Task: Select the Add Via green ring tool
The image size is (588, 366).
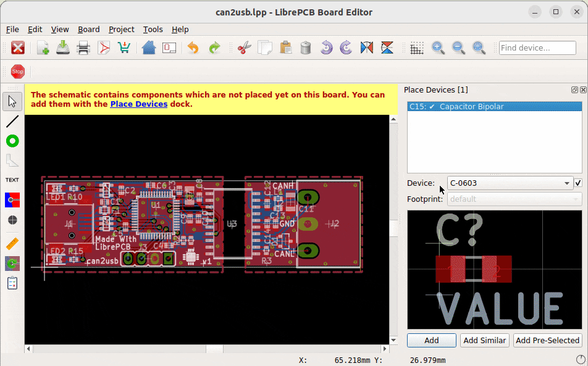Action: click(12, 141)
